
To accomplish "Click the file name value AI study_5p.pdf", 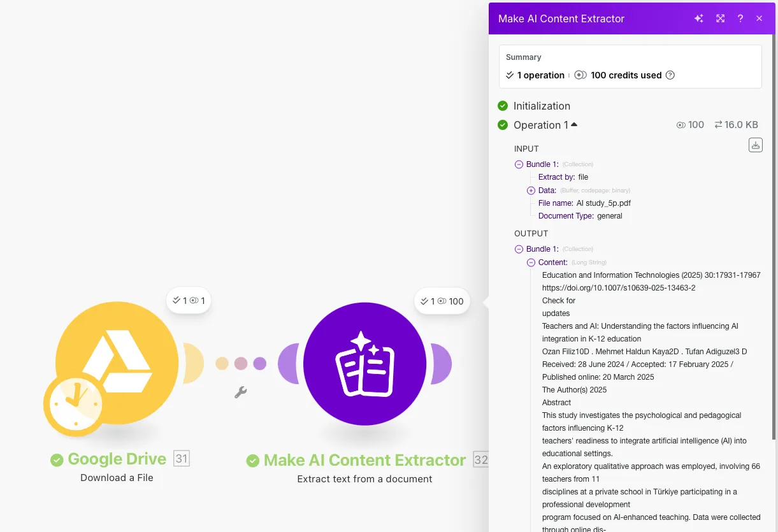I will (603, 203).
